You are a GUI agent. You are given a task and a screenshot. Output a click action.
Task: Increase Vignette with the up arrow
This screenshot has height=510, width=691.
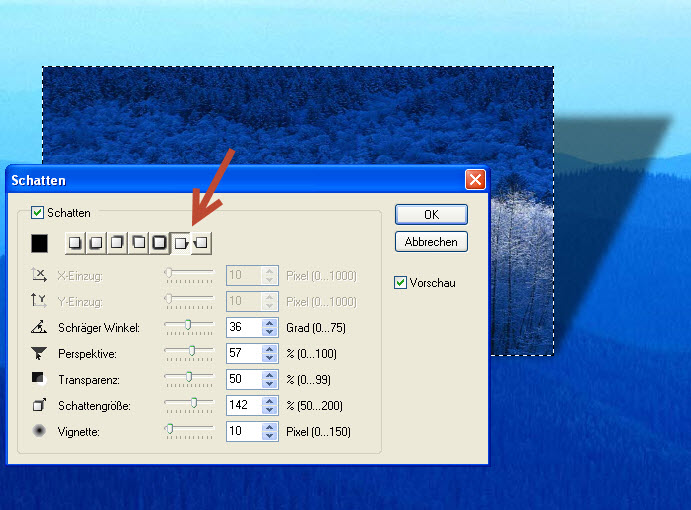(x=270, y=427)
